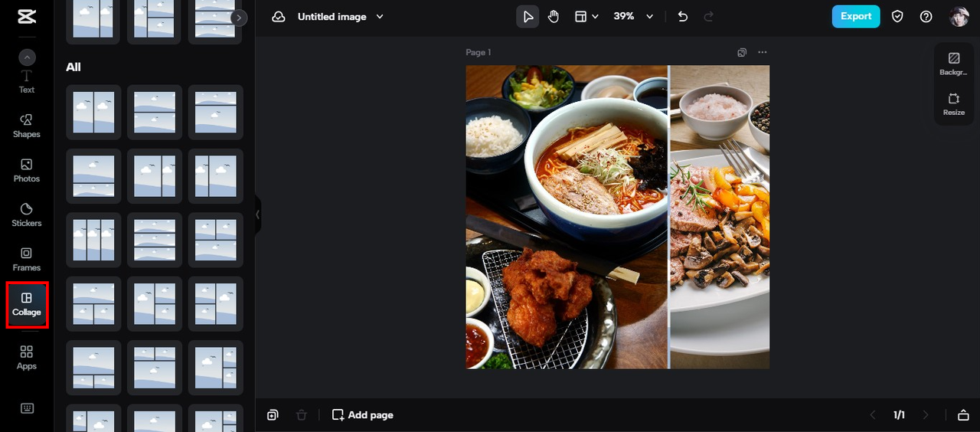Go to next page arrow

click(x=926, y=415)
